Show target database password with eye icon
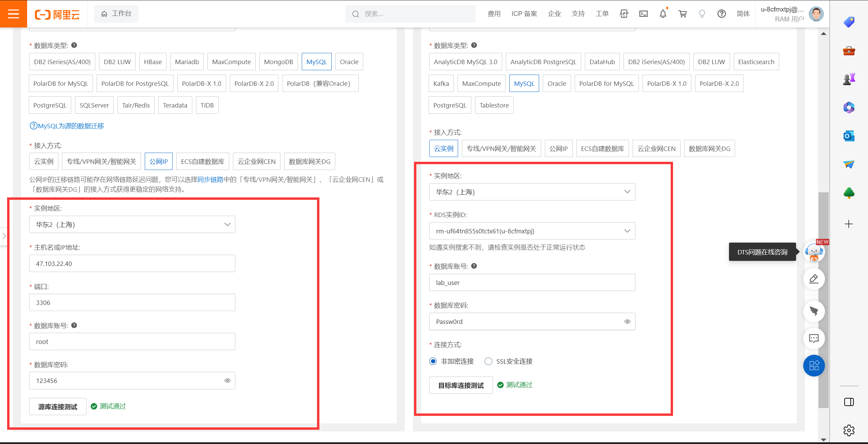 (x=628, y=322)
